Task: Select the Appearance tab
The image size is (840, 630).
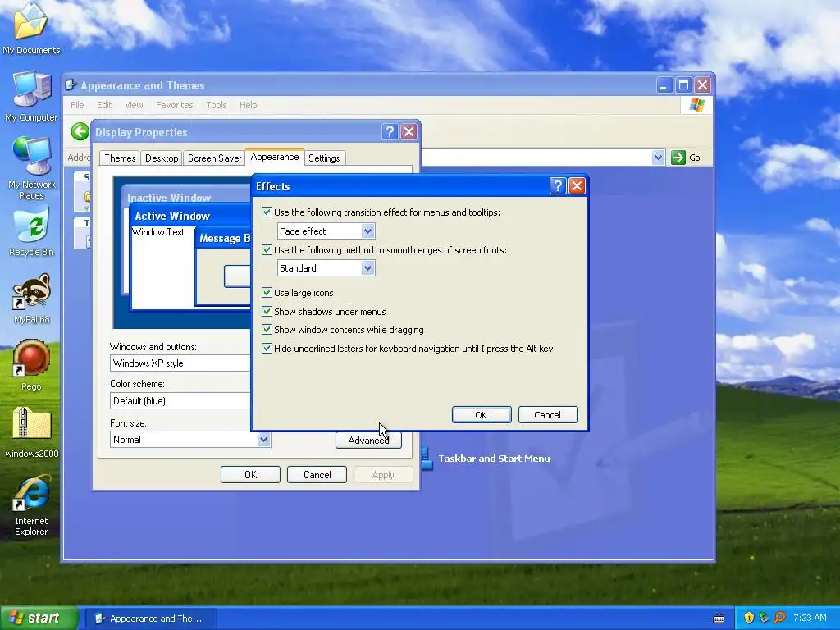Action: pyautogui.click(x=274, y=157)
